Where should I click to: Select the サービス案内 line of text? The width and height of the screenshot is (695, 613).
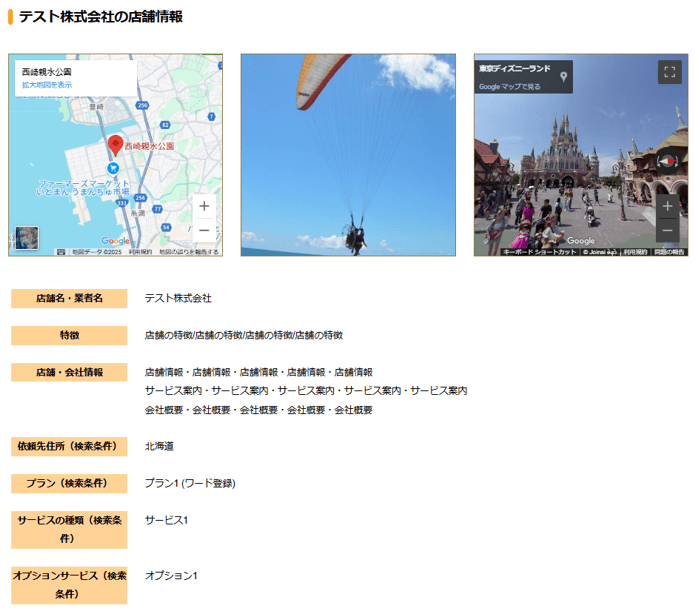[306, 391]
